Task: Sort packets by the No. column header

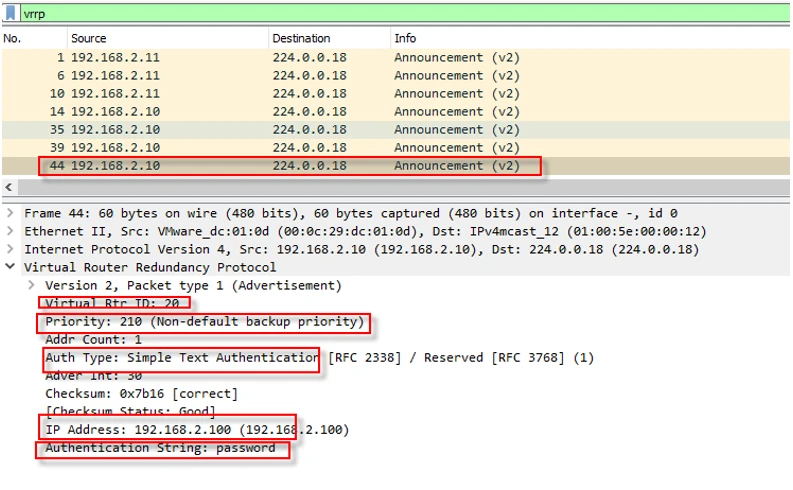Action: (12, 38)
